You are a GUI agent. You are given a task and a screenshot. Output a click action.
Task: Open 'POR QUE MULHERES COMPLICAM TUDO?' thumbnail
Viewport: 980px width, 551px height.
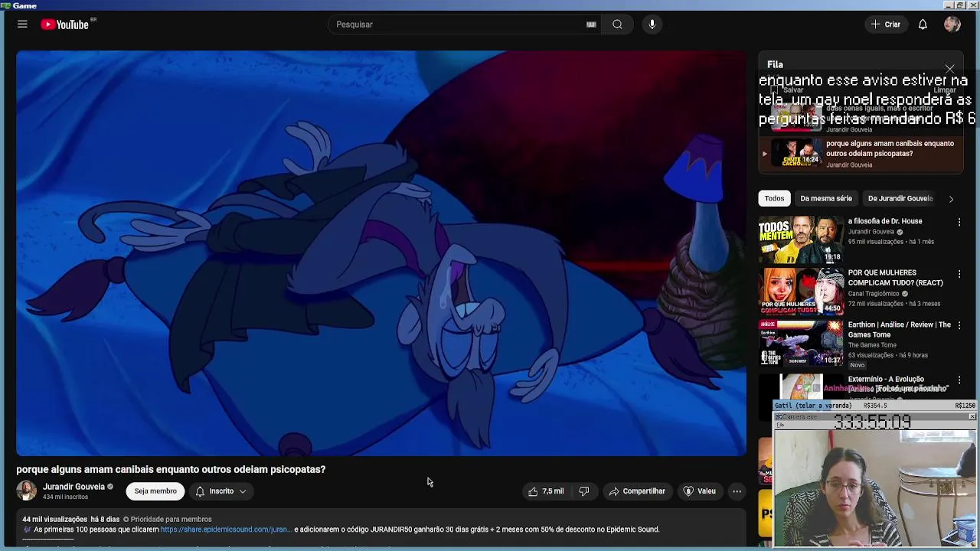801,292
